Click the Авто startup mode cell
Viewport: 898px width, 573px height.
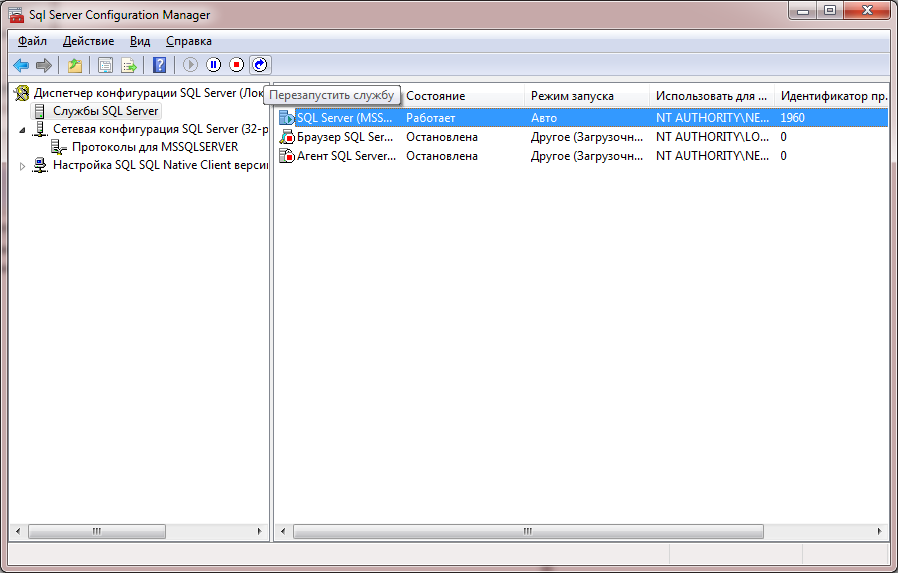point(543,118)
